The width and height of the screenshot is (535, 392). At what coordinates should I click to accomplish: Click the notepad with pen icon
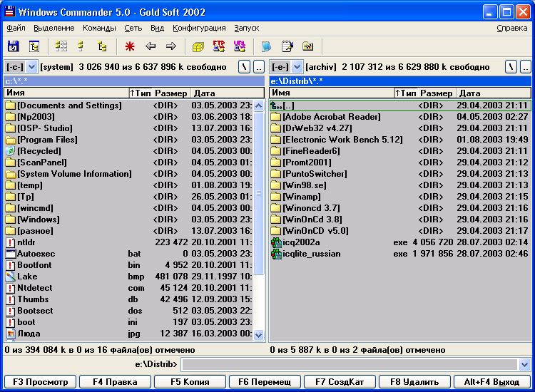coord(287,46)
